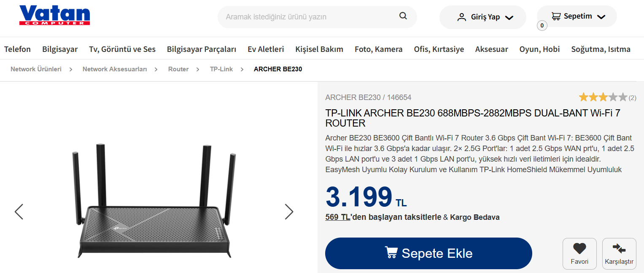Open the star rating reviews
Screen dimensions: 644x273
pos(607,97)
